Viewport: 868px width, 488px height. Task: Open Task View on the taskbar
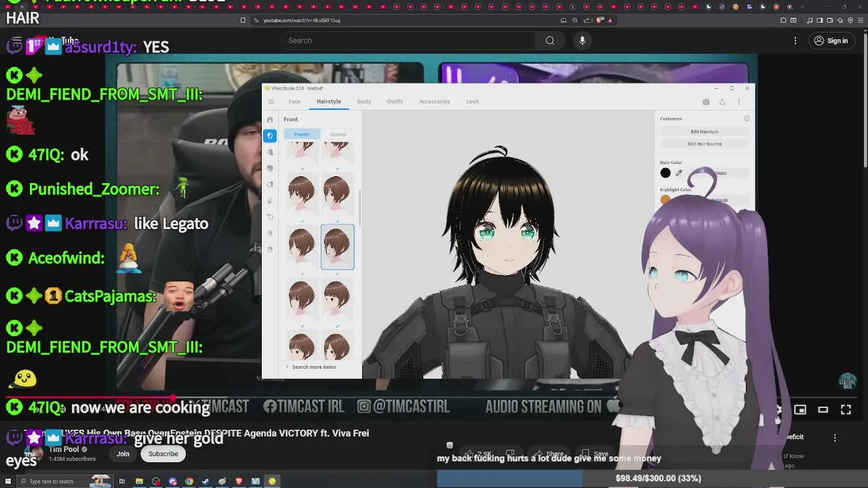(122, 481)
